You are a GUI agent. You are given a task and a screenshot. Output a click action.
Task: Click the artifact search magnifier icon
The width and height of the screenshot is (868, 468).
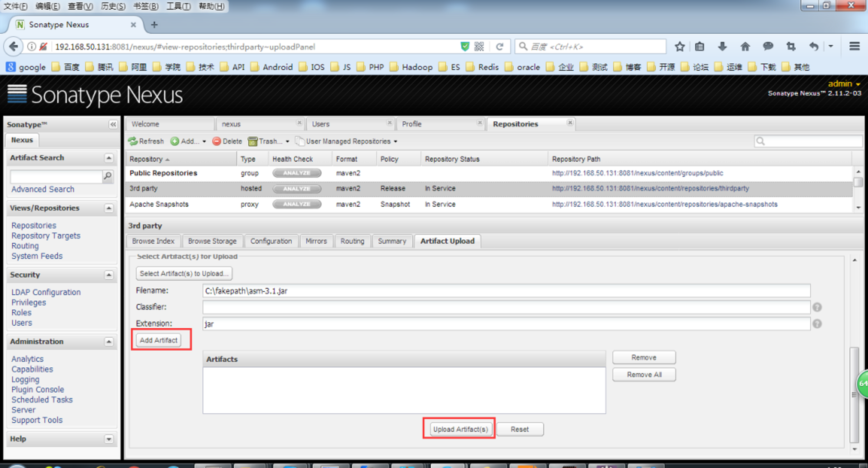point(108,176)
